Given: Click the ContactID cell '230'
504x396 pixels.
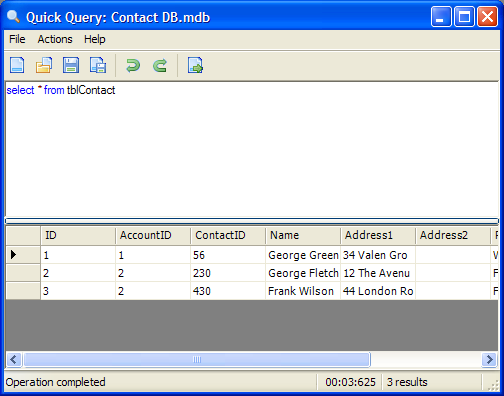Looking at the screenshot, I should click(228, 273).
